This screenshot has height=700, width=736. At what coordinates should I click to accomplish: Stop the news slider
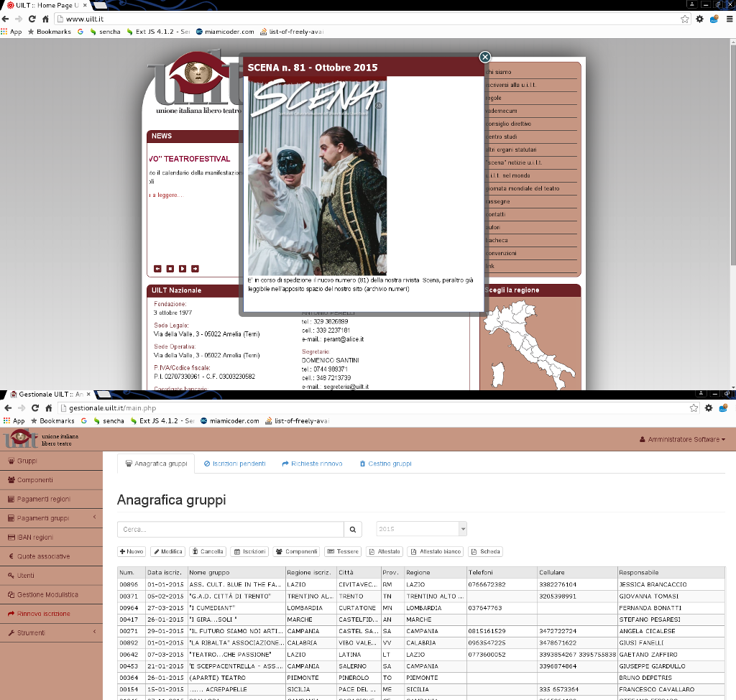170,269
